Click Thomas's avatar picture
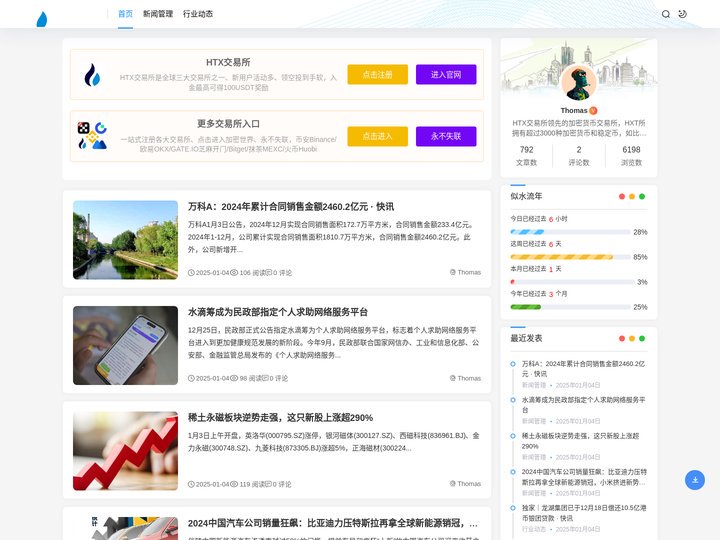This screenshot has height=540, width=720. pyautogui.click(x=579, y=83)
